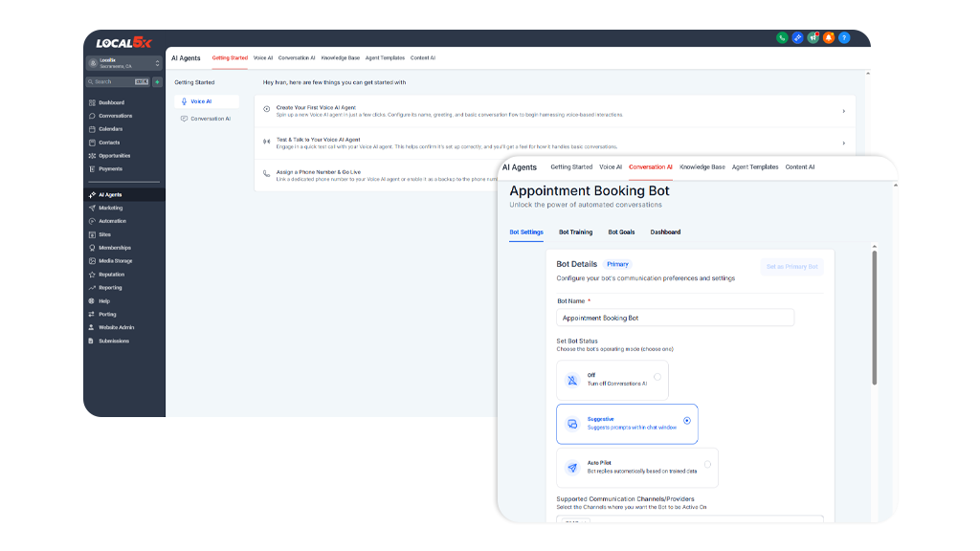Click the green phone dialer icon

click(x=782, y=38)
